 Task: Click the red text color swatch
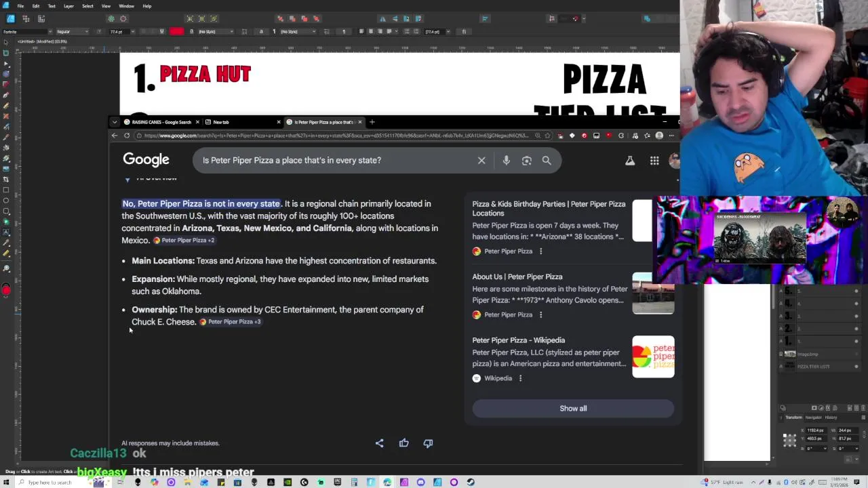[176, 32]
